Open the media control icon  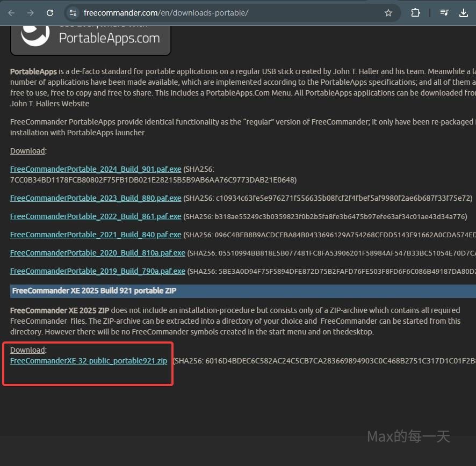[x=444, y=13]
